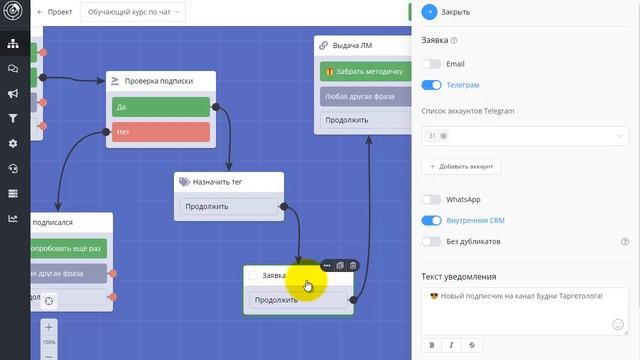Image resolution: width=640 pixels, height=360 pixels.
Task: Click the link icon on Выдача ЛМ block
Action: pos(324,45)
